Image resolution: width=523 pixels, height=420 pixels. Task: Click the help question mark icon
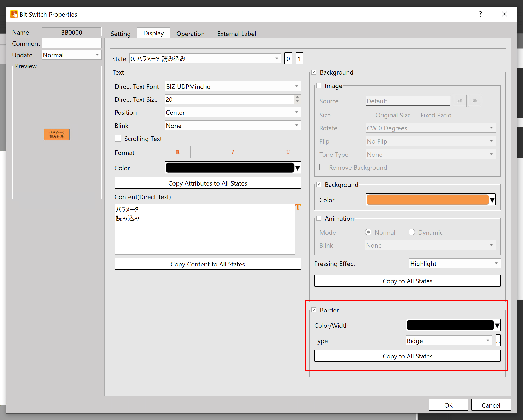(480, 14)
